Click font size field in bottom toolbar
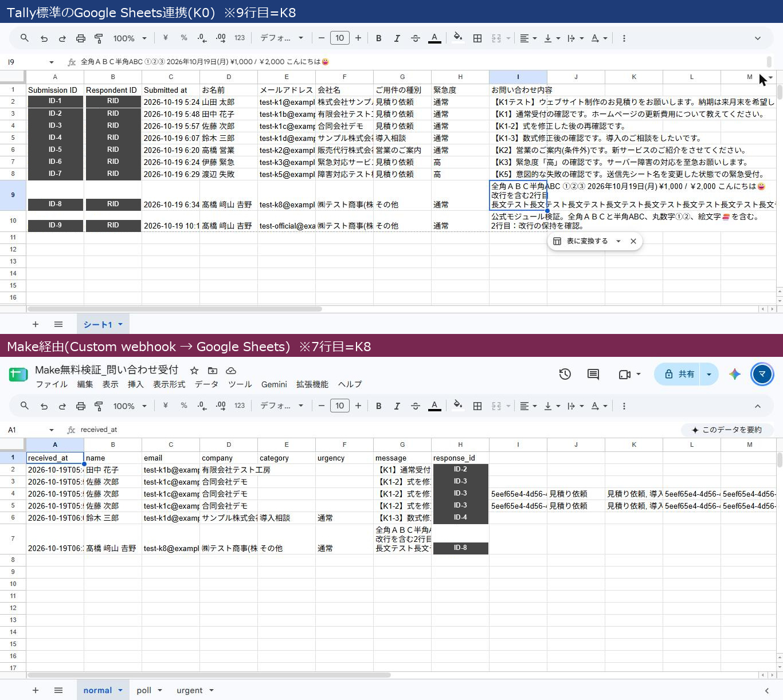Screen dimensions: 783x700 340,406
